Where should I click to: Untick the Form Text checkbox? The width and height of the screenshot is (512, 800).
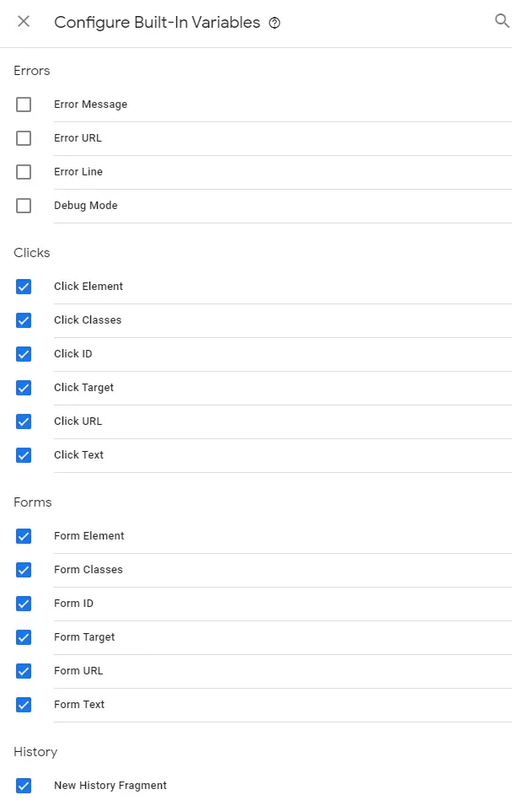click(23, 705)
